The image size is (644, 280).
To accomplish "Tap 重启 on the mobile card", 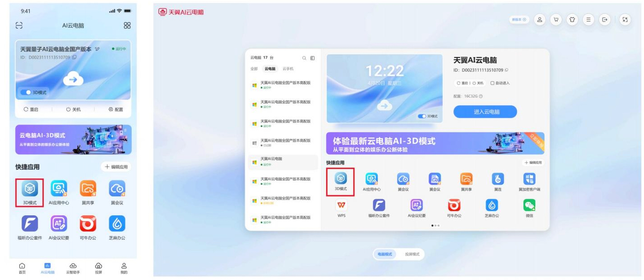I will coord(31,109).
